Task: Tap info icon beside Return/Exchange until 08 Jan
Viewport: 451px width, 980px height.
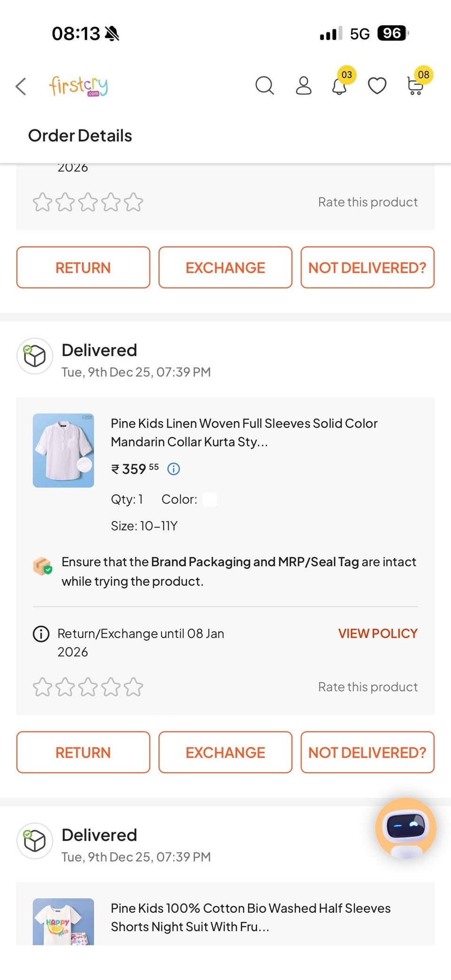Action: (x=41, y=634)
